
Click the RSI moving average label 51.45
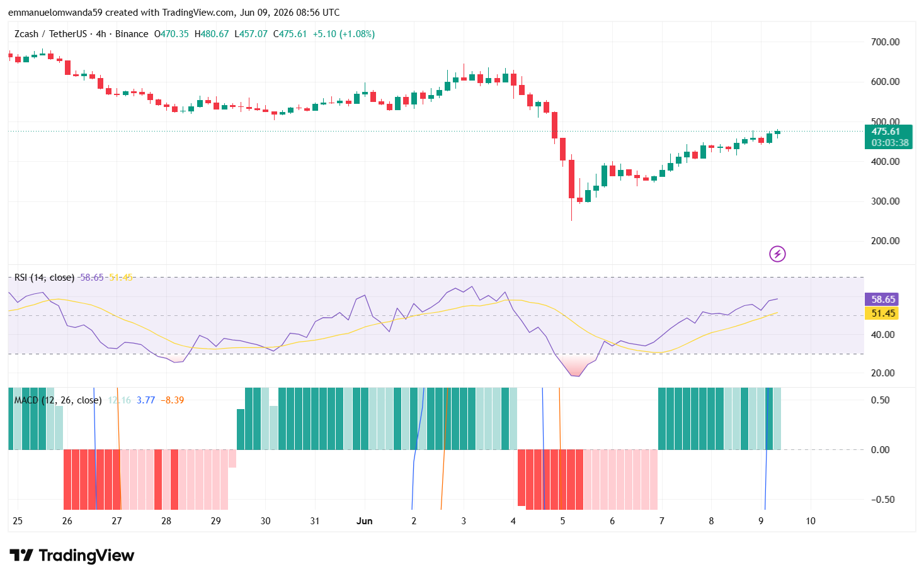(883, 313)
